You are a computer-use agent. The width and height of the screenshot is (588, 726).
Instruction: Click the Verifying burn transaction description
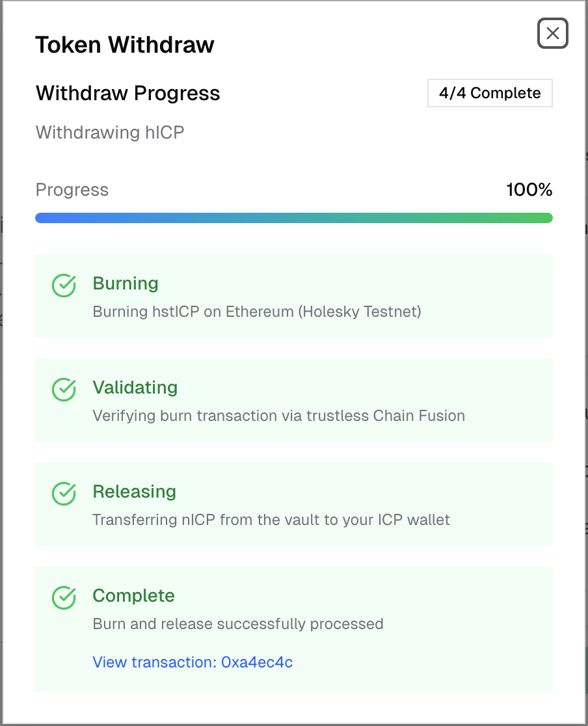(x=279, y=416)
